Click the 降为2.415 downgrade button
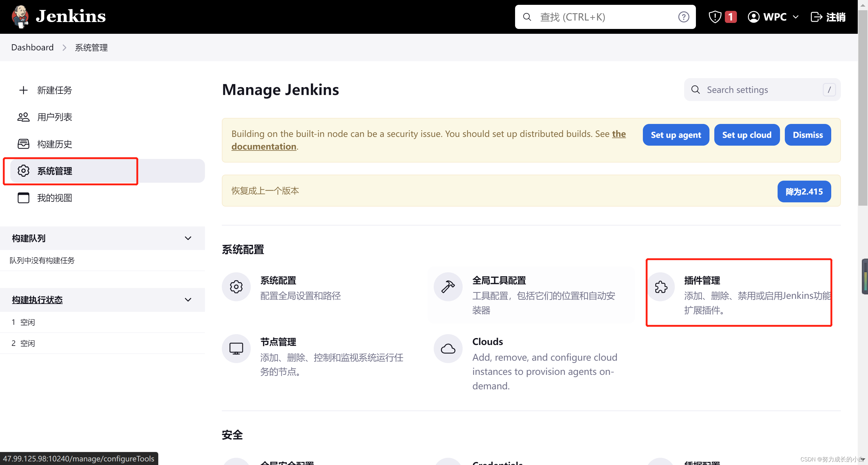This screenshot has height=465, width=868. 804,191
